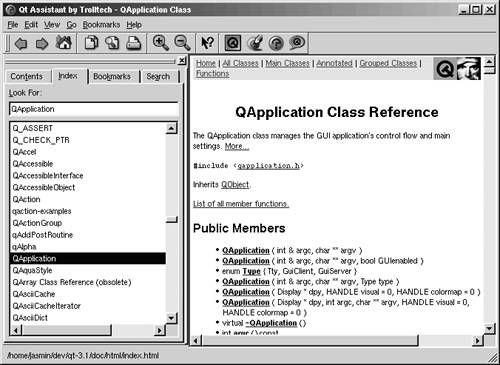Viewport: 500px width, 365px height.
Task: Click the enum Type link in Public Members
Action: tap(252, 271)
